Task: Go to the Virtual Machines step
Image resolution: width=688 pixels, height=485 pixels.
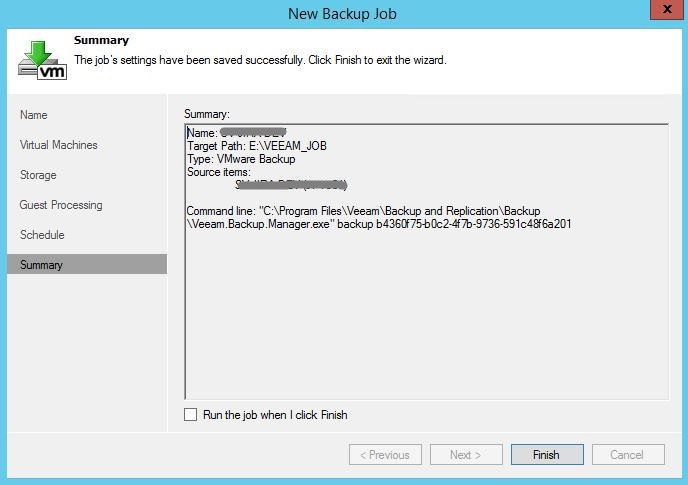Action: point(58,145)
